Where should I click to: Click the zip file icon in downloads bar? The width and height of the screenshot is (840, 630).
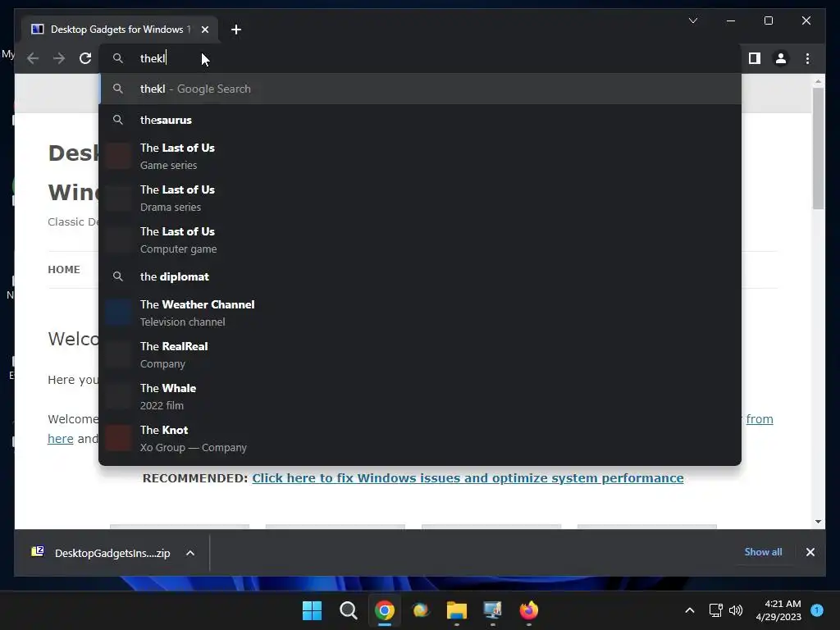pyautogui.click(x=38, y=552)
